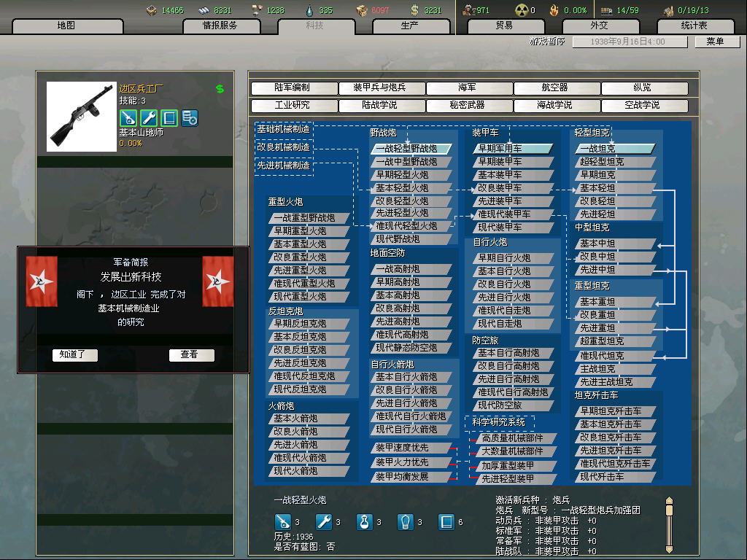Open the 统计表 statistics tab

695,26
